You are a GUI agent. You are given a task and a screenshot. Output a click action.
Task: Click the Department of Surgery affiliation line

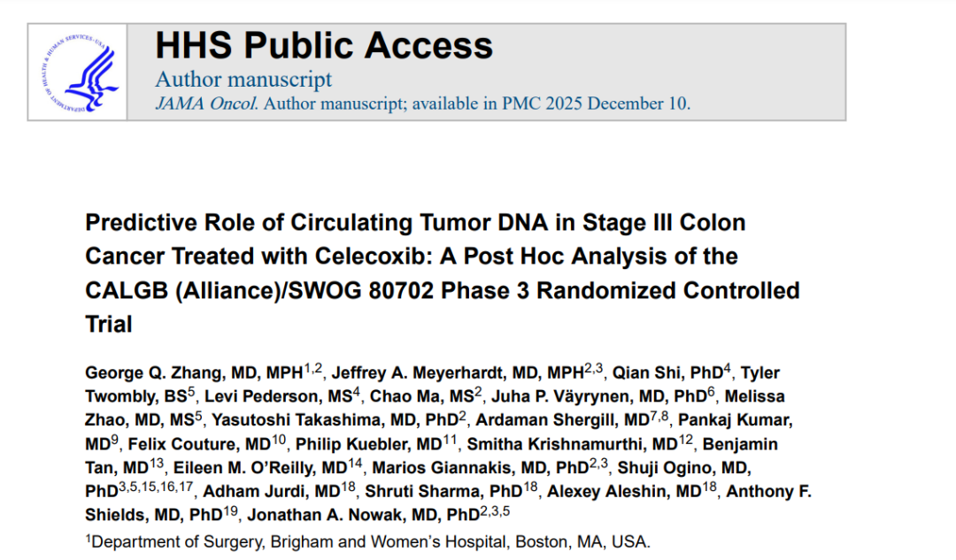[x=372, y=541]
